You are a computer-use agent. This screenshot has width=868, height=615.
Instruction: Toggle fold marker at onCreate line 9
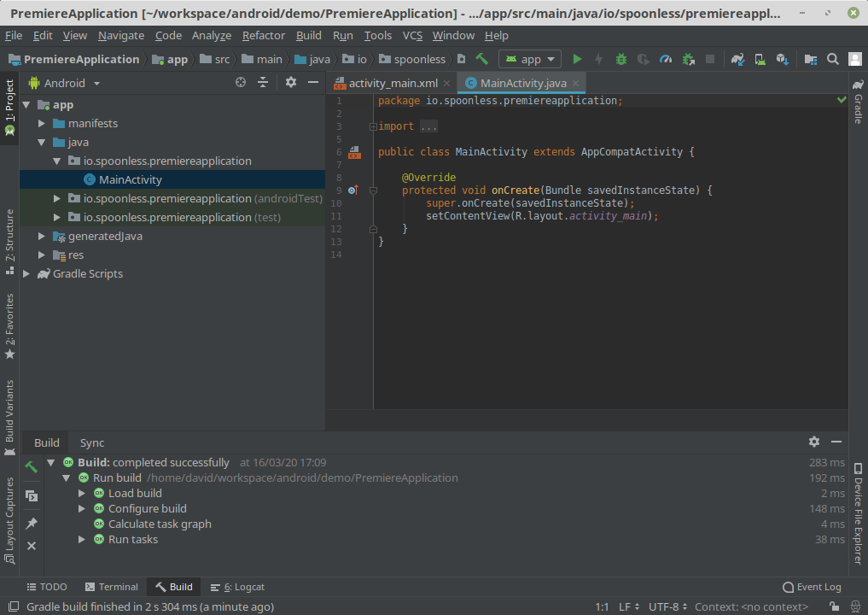(x=373, y=190)
